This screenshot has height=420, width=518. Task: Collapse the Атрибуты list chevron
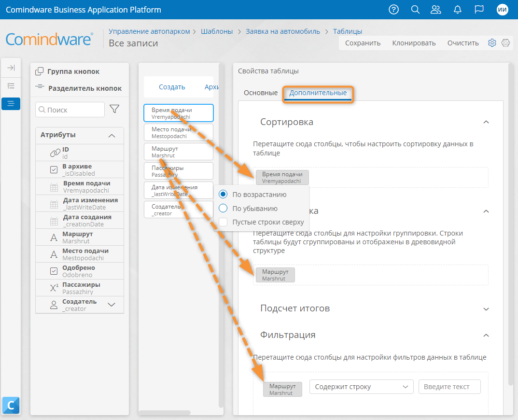112,136
